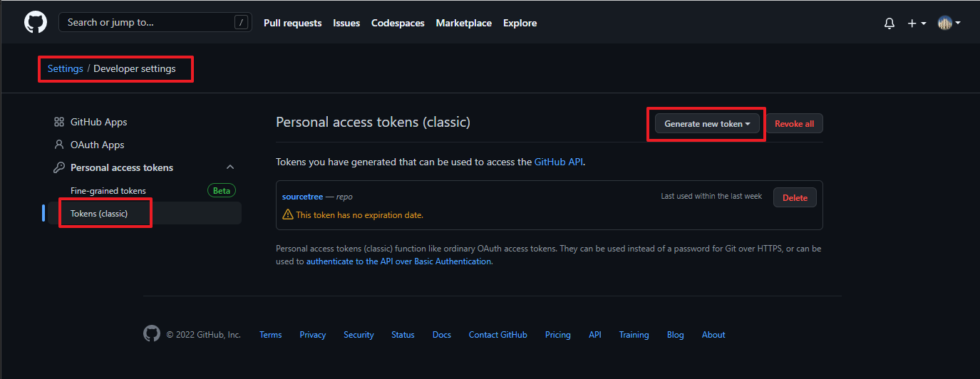The width and height of the screenshot is (980, 379).
Task: Open GitHub Apps in sidebar
Action: (98, 122)
